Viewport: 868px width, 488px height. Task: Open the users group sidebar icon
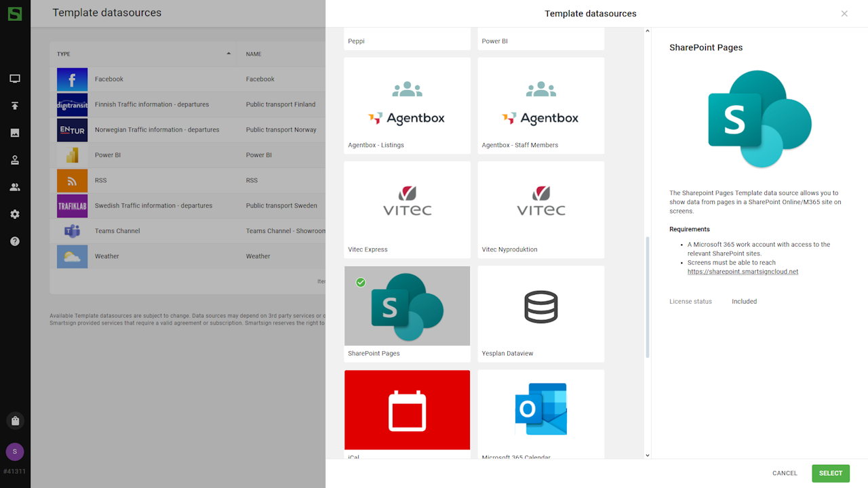tap(15, 187)
